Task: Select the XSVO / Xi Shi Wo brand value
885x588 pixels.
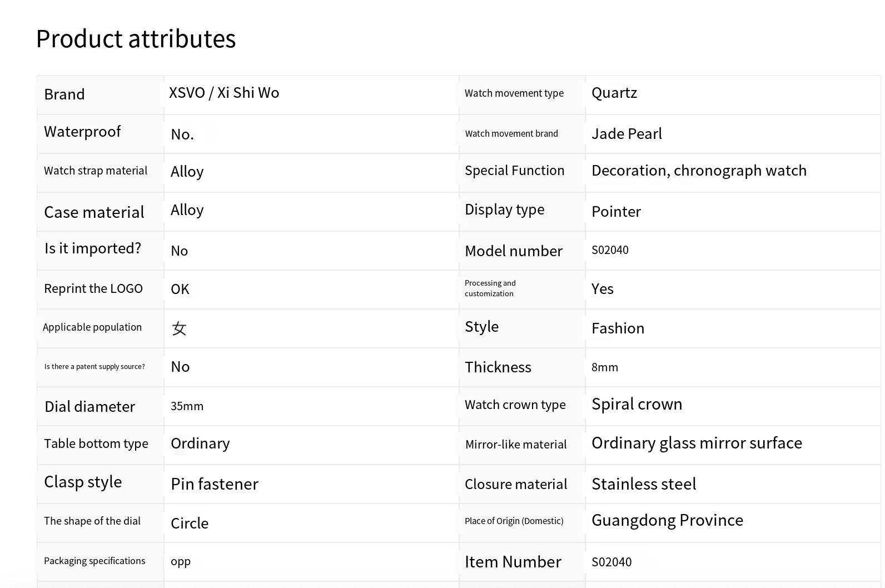Action: pos(224,93)
